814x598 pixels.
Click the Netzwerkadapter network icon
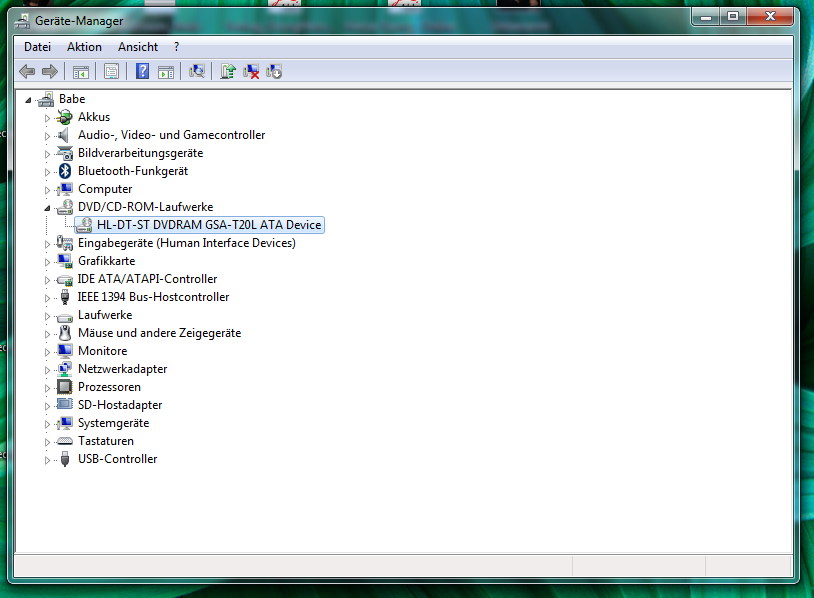tap(65, 369)
